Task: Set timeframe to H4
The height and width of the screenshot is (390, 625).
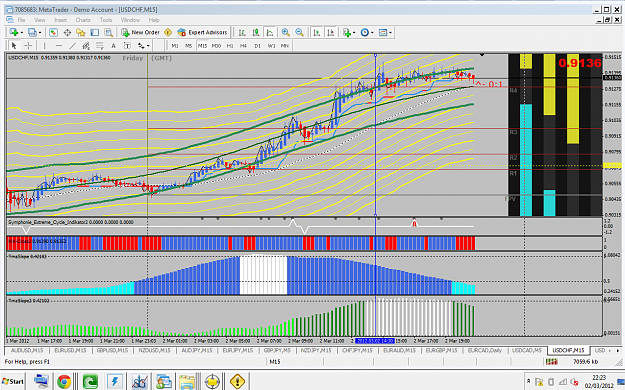Action: coord(244,46)
